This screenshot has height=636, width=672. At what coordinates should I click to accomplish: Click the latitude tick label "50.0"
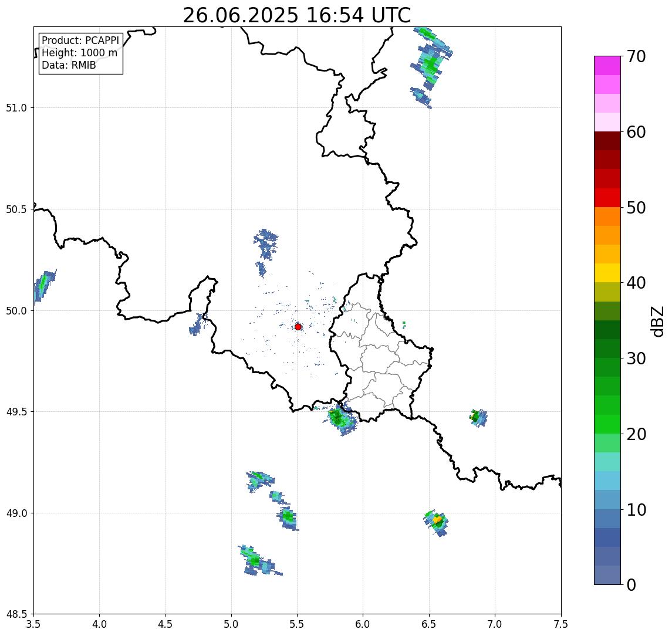16,311
